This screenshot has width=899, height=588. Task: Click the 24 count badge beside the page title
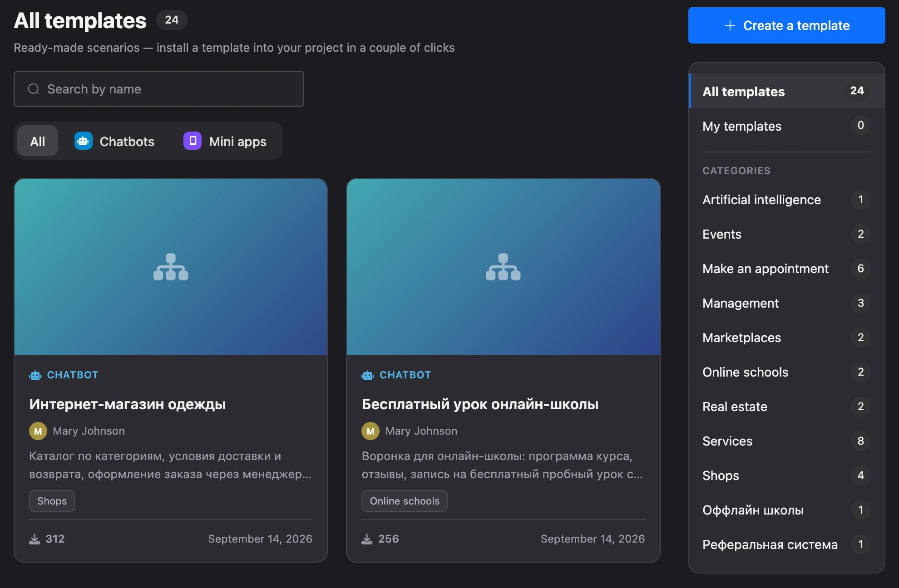172,20
